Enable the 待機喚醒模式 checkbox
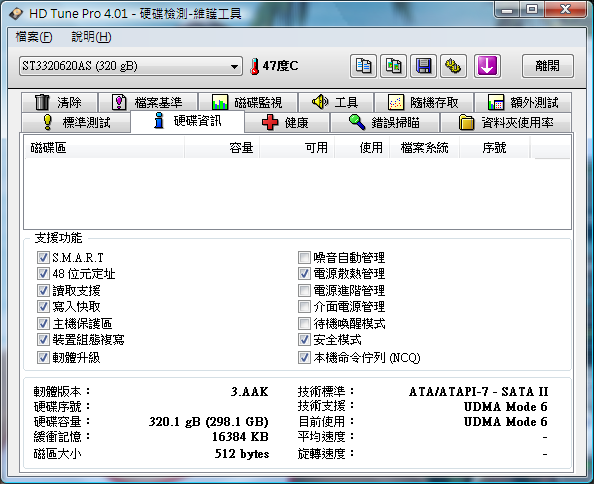This screenshot has height=484, width=594. coord(304,323)
